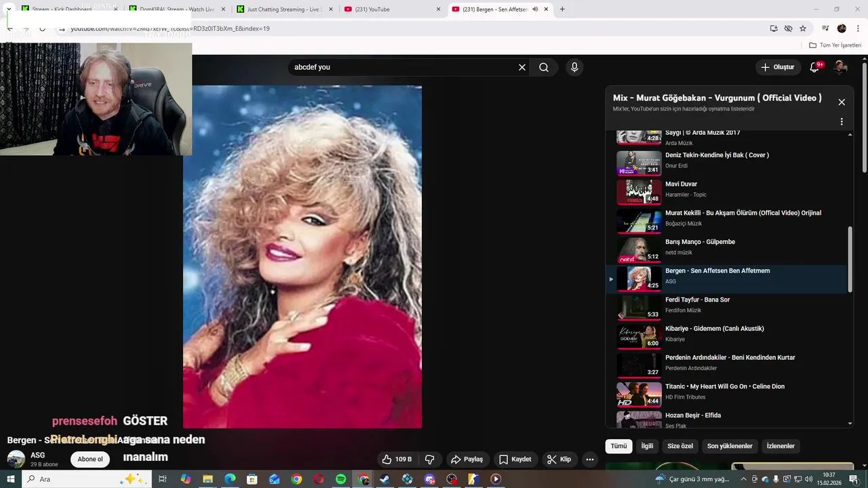This screenshot has height=488, width=868.
Task: Select the Son yüklenenler filter chip
Action: 730,446
